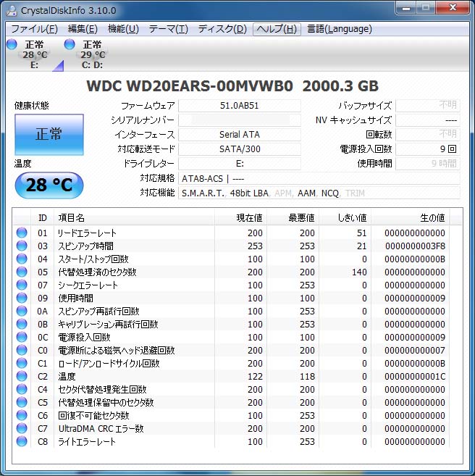This screenshot has height=476, width=475.
Task: Click the supported features field with S.M.A.R.T.
Action: coord(319,193)
